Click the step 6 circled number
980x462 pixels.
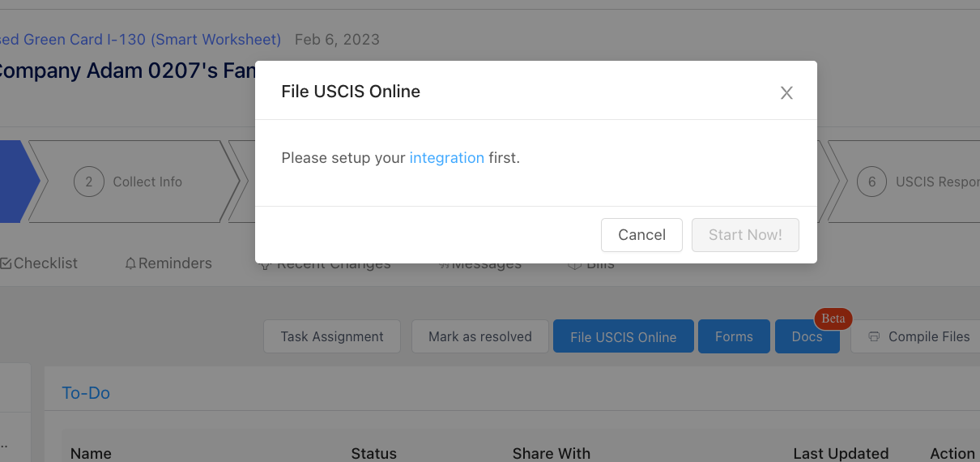tap(872, 182)
